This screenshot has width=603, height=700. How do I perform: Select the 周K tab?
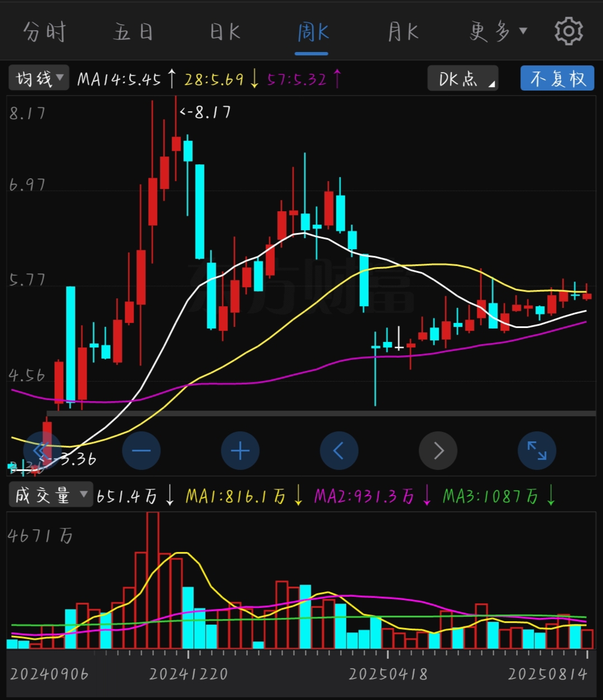point(312,32)
